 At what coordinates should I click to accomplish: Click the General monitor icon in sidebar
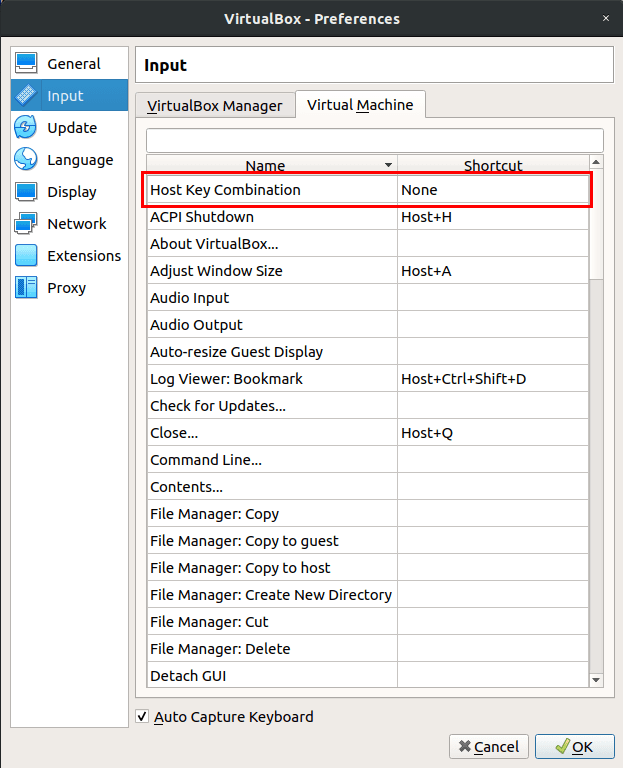pos(26,63)
